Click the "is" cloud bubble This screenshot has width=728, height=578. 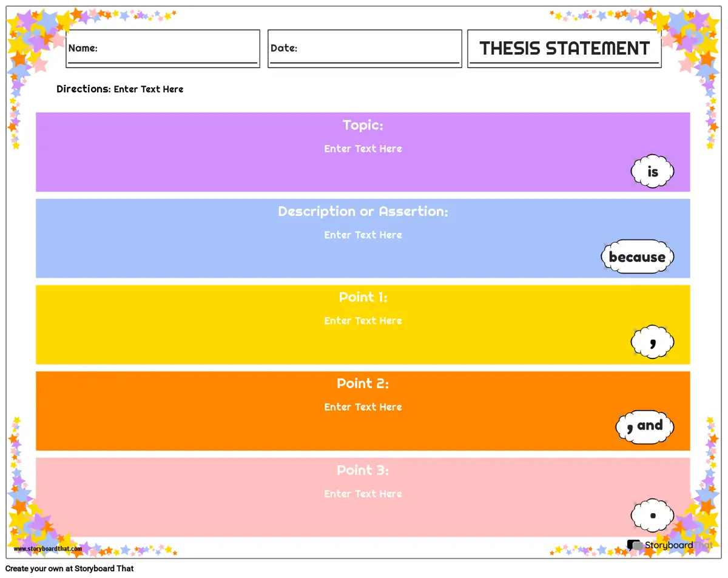pos(652,172)
